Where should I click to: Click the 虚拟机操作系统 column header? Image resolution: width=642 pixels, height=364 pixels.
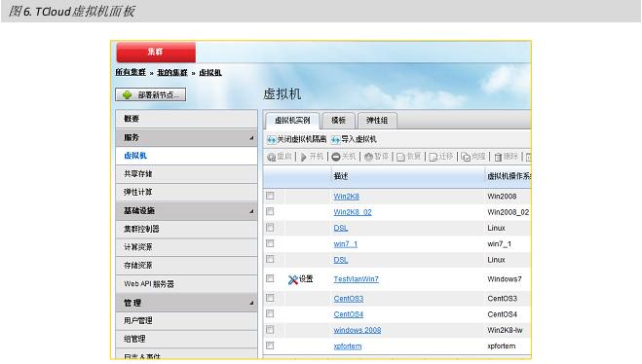509,176
